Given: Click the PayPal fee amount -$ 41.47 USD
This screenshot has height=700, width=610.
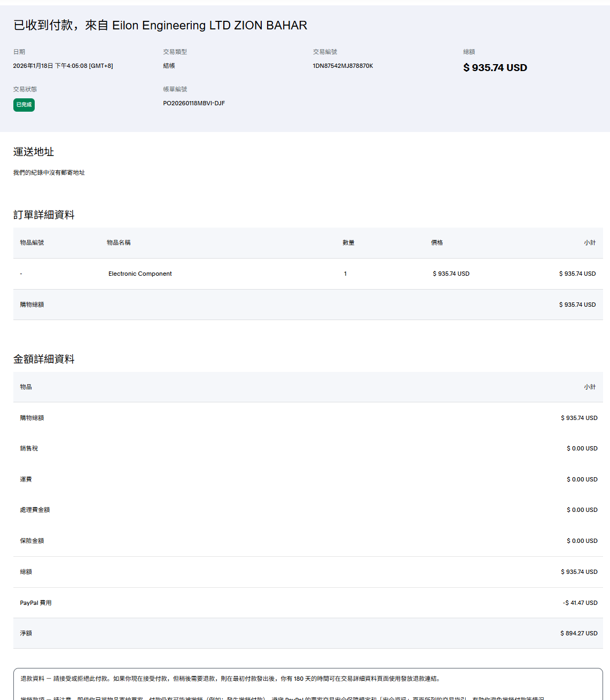Looking at the screenshot, I should (x=580, y=603).
